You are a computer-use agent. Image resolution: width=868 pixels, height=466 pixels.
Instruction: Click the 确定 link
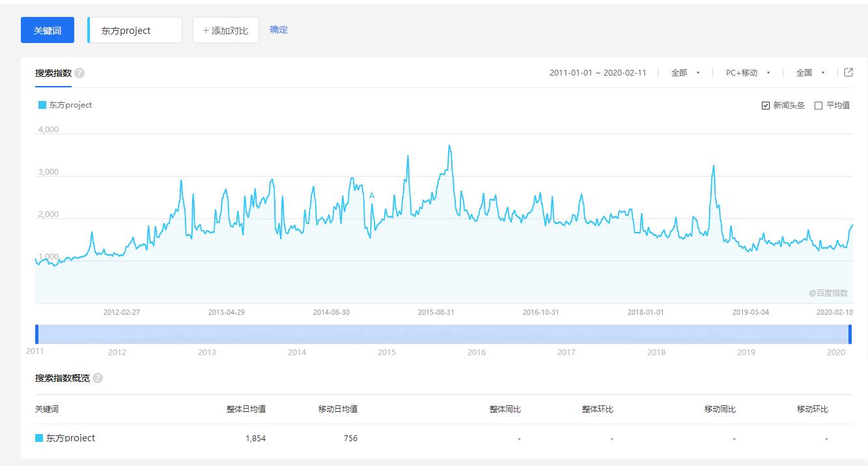coord(279,30)
